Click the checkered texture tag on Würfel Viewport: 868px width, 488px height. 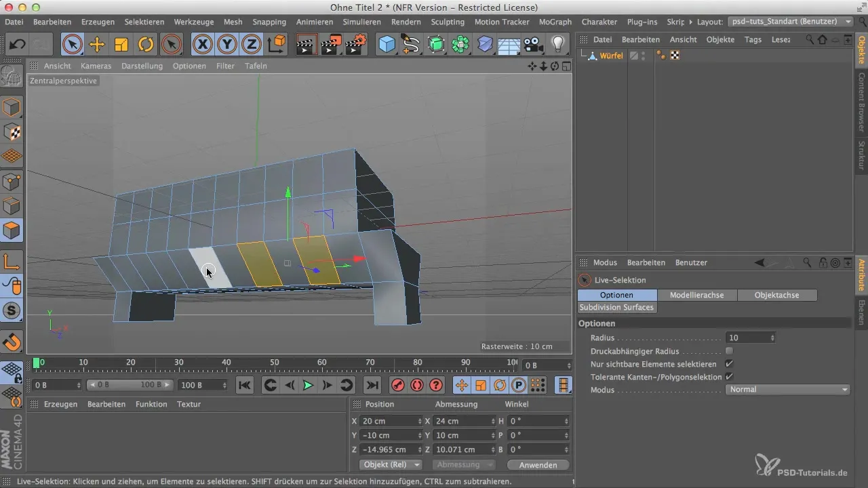(675, 56)
